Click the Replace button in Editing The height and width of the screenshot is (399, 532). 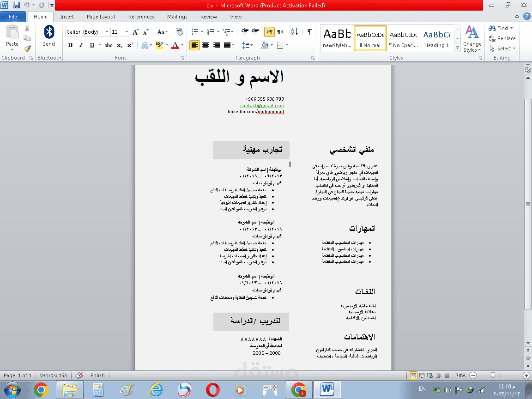coord(502,38)
